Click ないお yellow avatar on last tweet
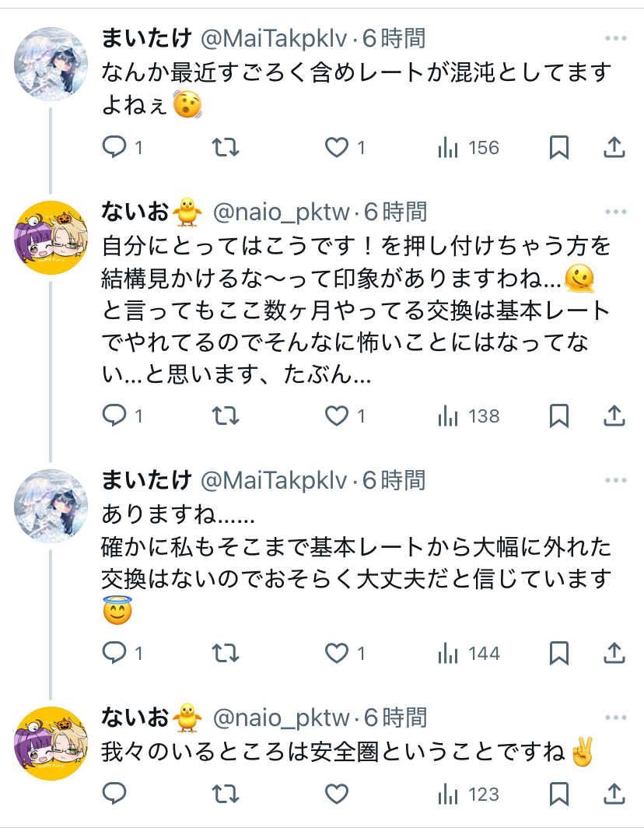 (51, 743)
